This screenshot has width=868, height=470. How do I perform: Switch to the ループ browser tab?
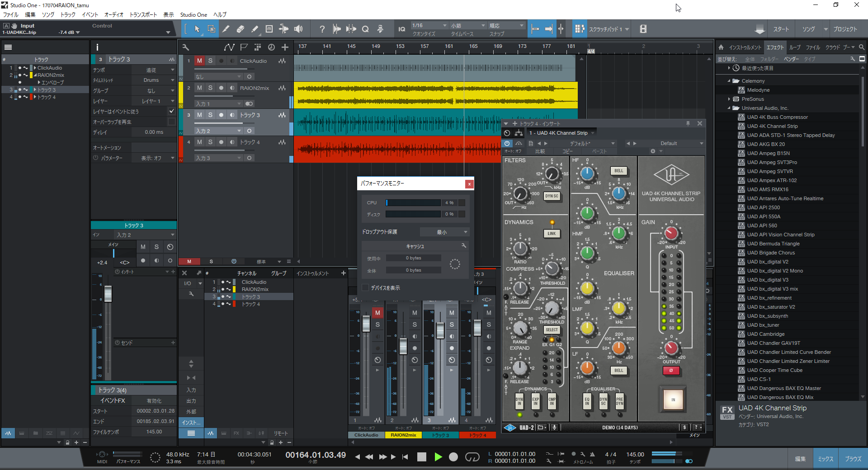(795, 47)
